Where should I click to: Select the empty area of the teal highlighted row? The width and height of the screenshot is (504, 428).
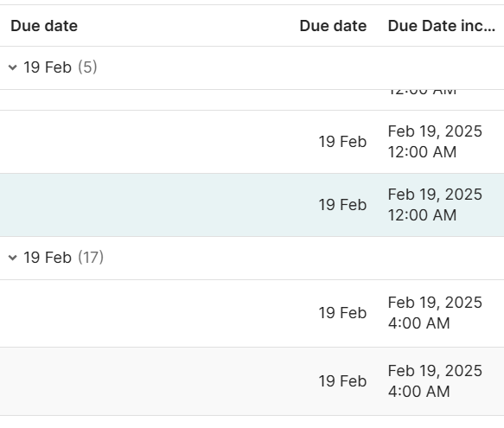pyautogui.click(x=154, y=205)
